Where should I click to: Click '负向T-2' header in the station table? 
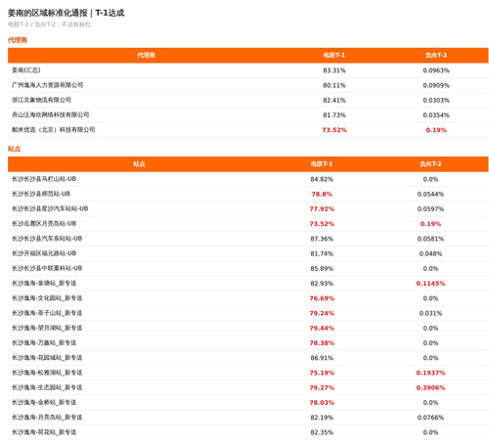click(430, 164)
